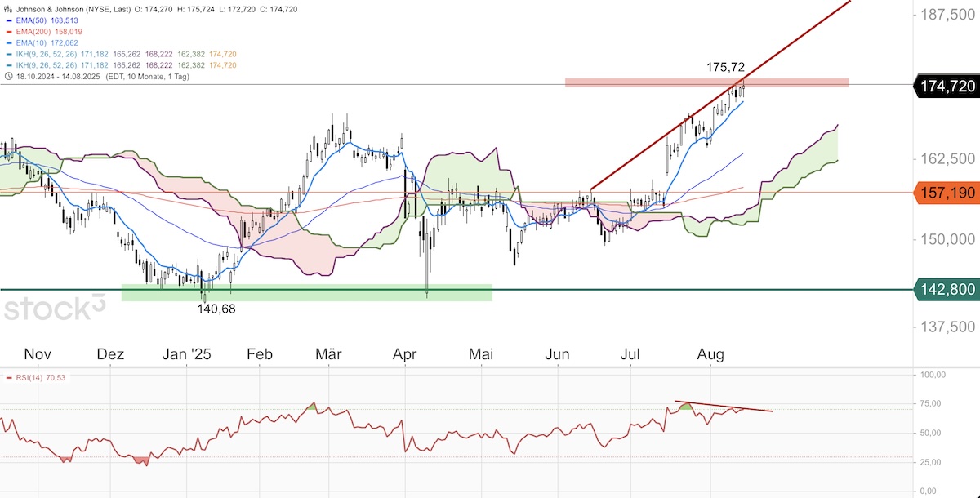Click the EMA(200) red legend marker
The height and width of the screenshot is (498, 980).
[8, 30]
